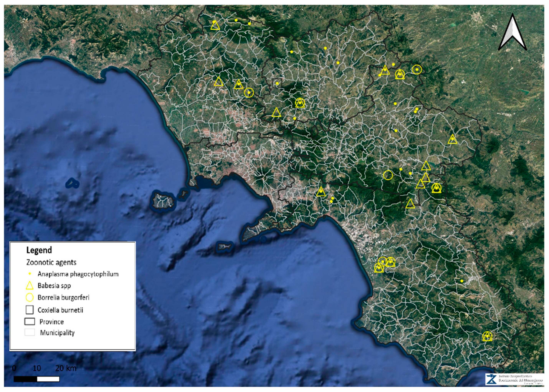Click the Anaplasma phagocytophilum dot legend symbol
Image resolution: width=549 pixels, height=392 pixels.
pos(30,274)
